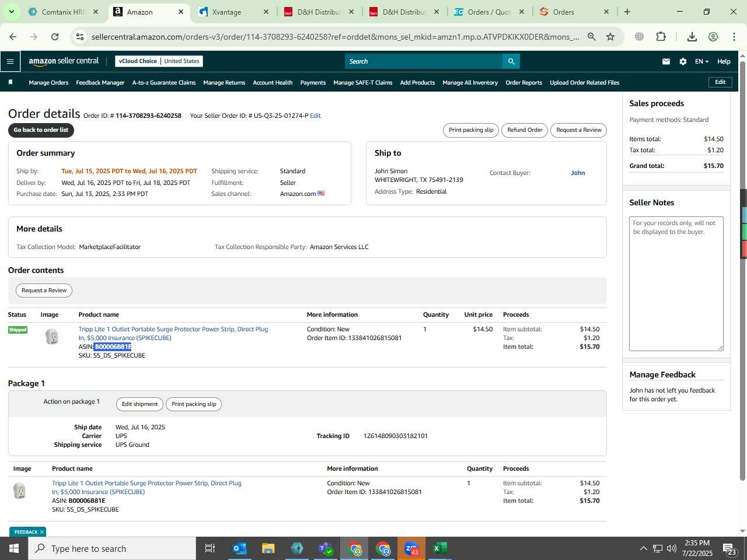Screen dimensions: 747x560
Task: Open A-to-z Guarantee Claims
Action: (164, 83)
